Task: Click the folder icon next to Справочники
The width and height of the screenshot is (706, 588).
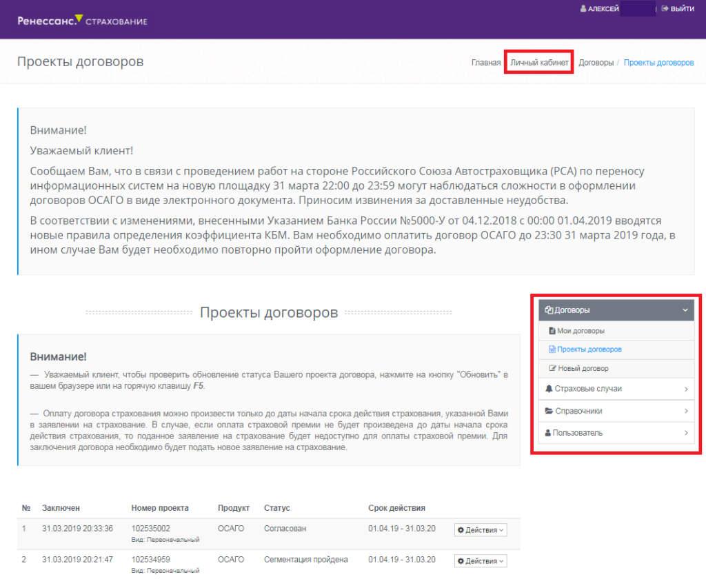Action: pyautogui.click(x=549, y=411)
